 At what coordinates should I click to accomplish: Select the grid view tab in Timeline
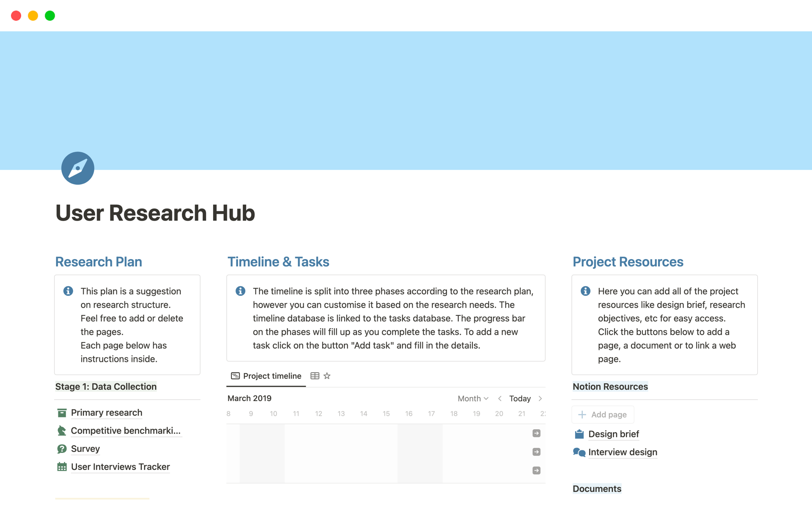315,376
